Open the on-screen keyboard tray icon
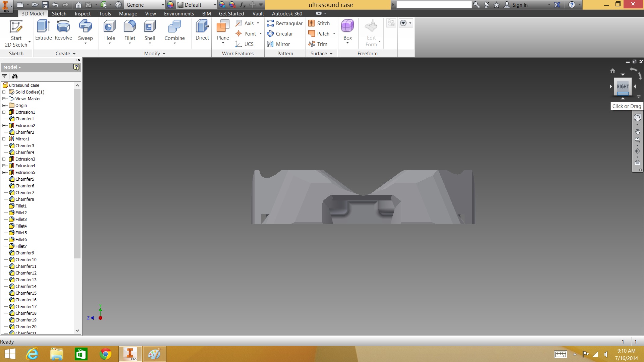644x362 pixels. pyautogui.click(x=560, y=354)
